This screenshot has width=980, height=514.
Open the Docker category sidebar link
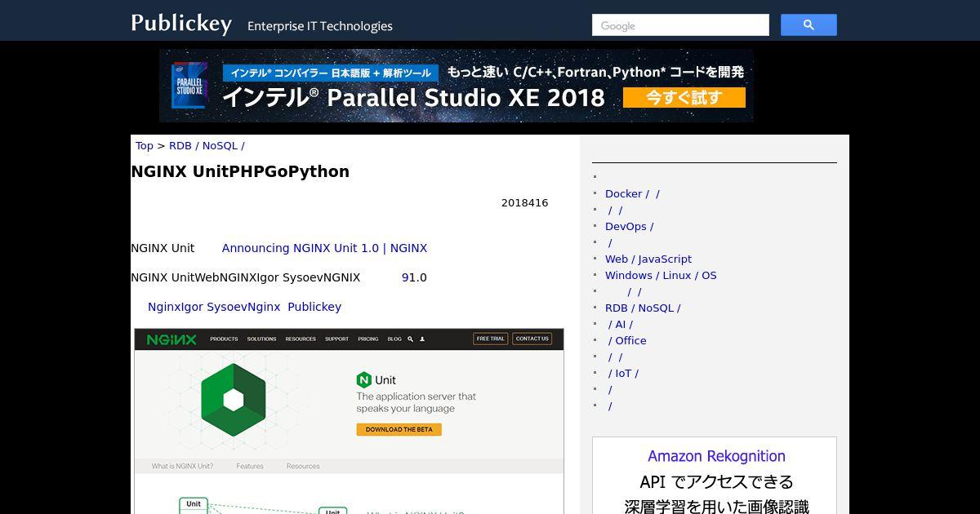632,194
